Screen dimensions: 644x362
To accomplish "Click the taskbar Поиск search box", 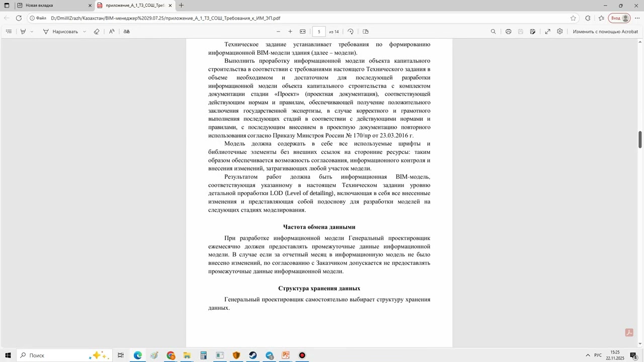I will [x=64, y=355].
